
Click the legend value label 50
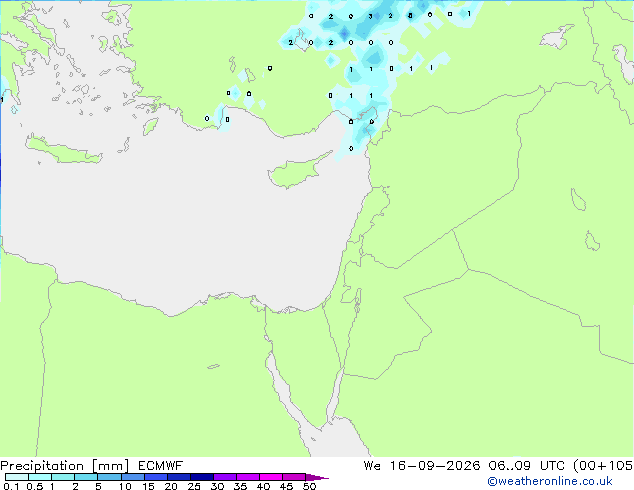click(x=309, y=486)
